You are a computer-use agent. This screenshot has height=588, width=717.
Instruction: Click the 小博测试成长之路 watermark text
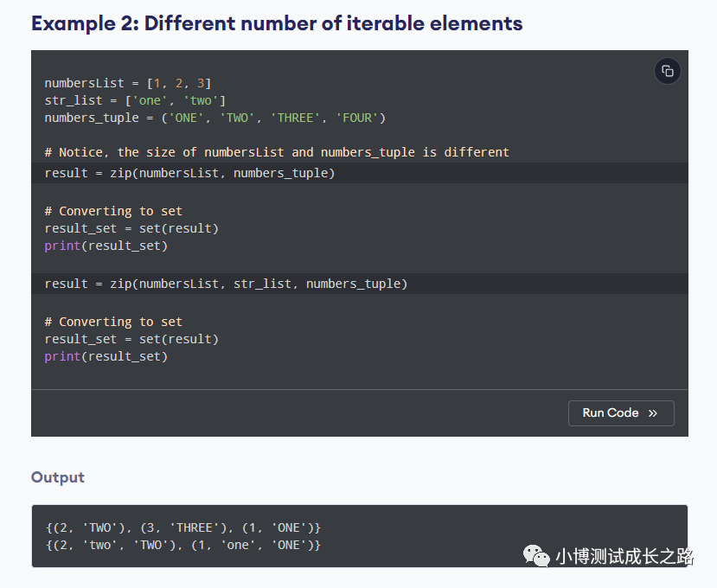pos(624,556)
